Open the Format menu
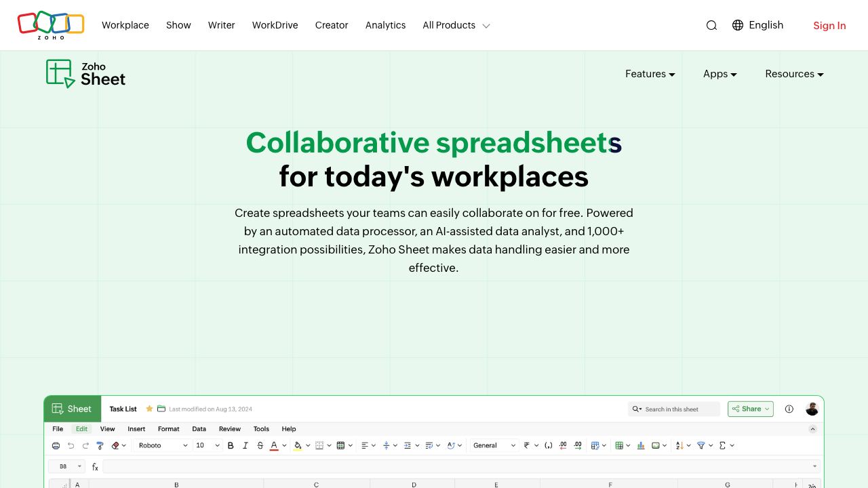Viewport: 868px width, 488px height. 168,429
